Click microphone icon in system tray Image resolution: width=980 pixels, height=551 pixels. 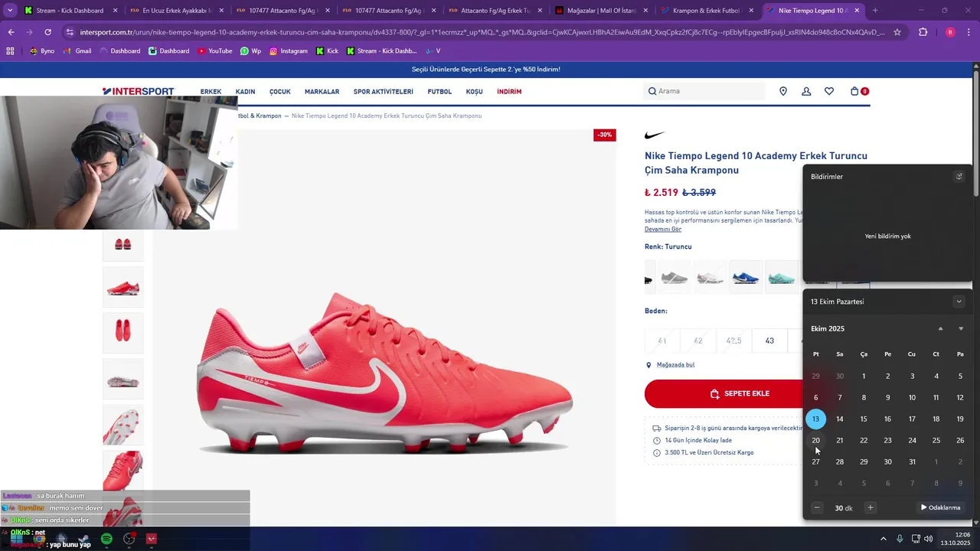tap(900, 538)
